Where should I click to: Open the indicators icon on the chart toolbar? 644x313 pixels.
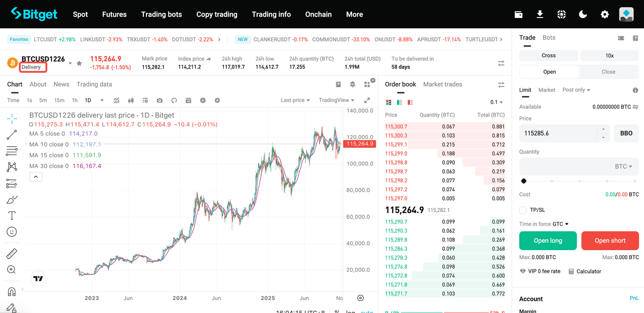[116, 100]
